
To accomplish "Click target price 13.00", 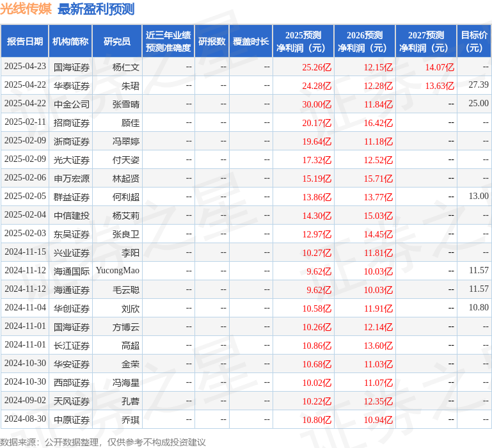I will (479, 196).
